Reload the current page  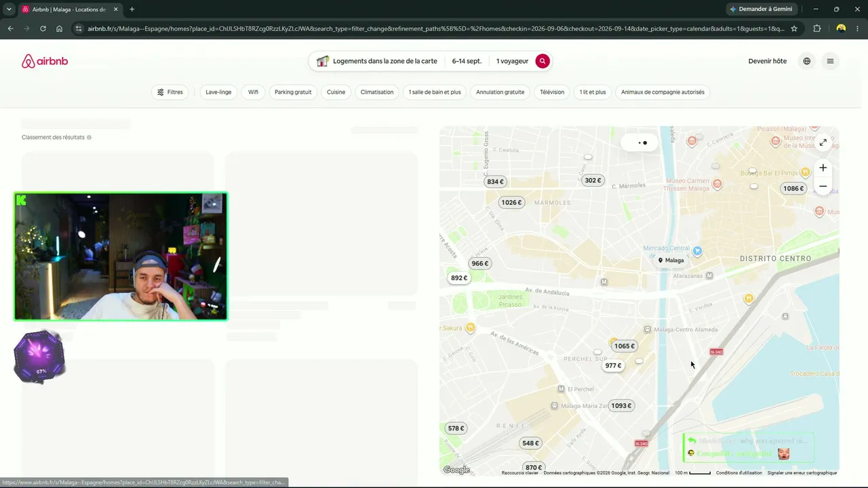click(43, 28)
